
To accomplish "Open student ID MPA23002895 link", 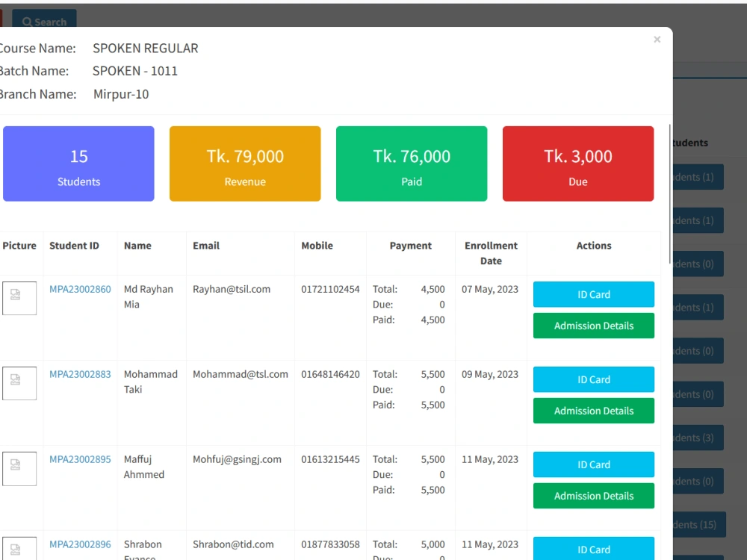I will (x=80, y=459).
